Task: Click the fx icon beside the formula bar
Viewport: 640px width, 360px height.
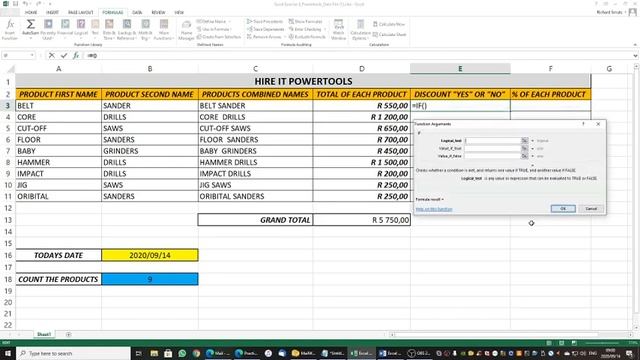Action: (x=76, y=55)
